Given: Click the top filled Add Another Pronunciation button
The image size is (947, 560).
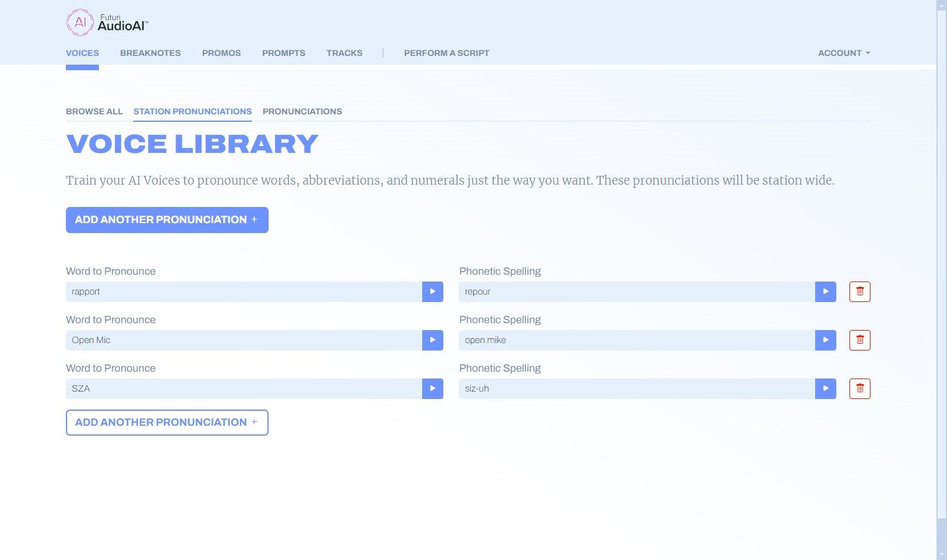Looking at the screenshot, I should click(x=167, y=220).
